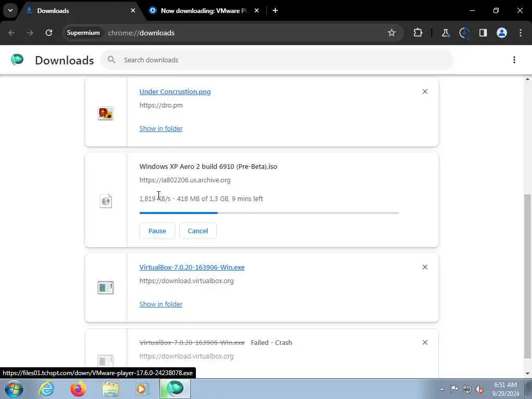Click the Search downloads field

pos(276,60)
